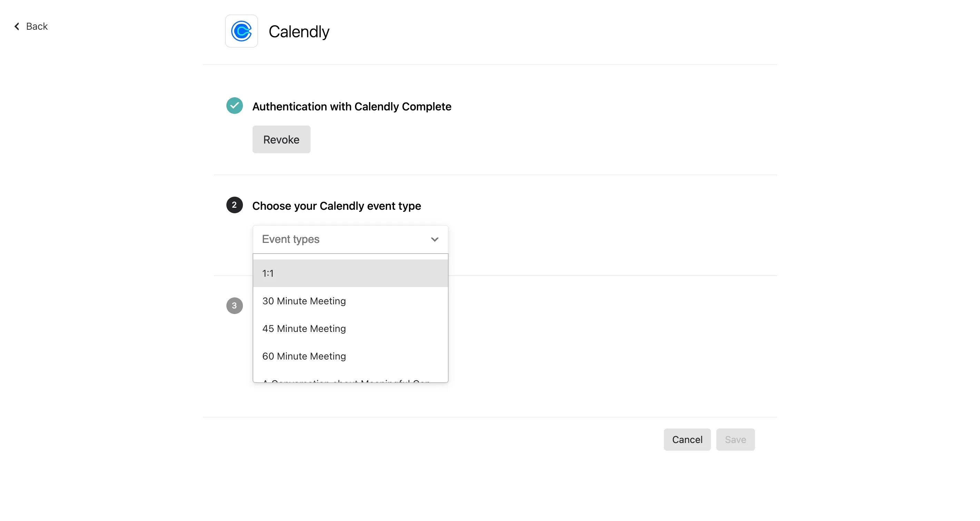Screen dimensions: 980x521
Task: Revoke the Calendly authentication
Action: pos(281,140)
